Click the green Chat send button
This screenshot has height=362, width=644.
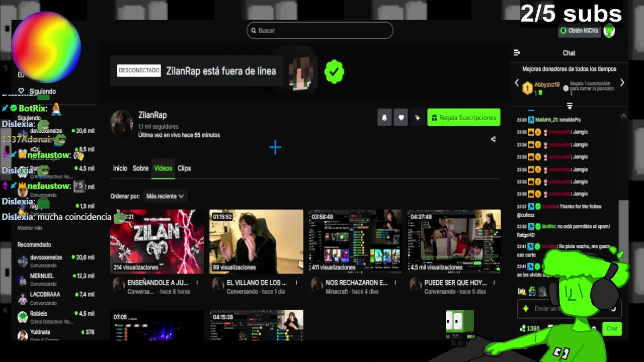pos(612,328)
